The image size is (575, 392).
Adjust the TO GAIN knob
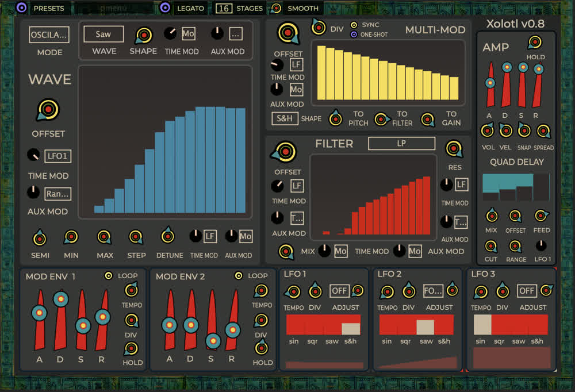point(428,120)
